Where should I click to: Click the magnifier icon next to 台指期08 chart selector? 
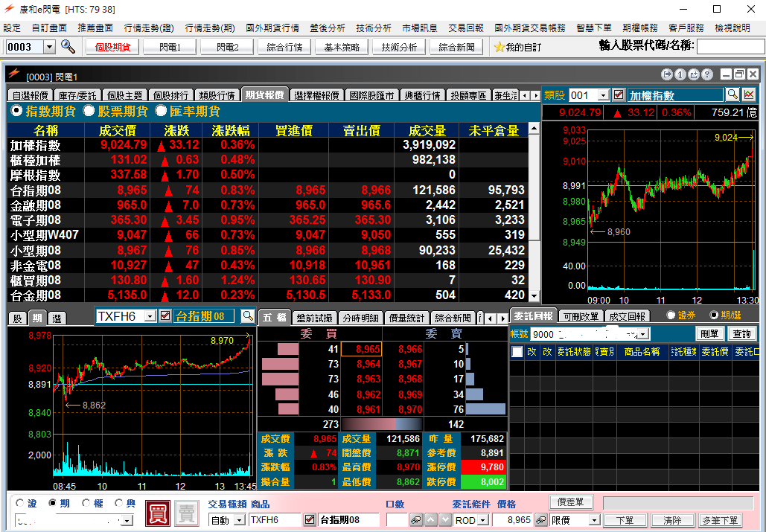[x=248, y=316]
